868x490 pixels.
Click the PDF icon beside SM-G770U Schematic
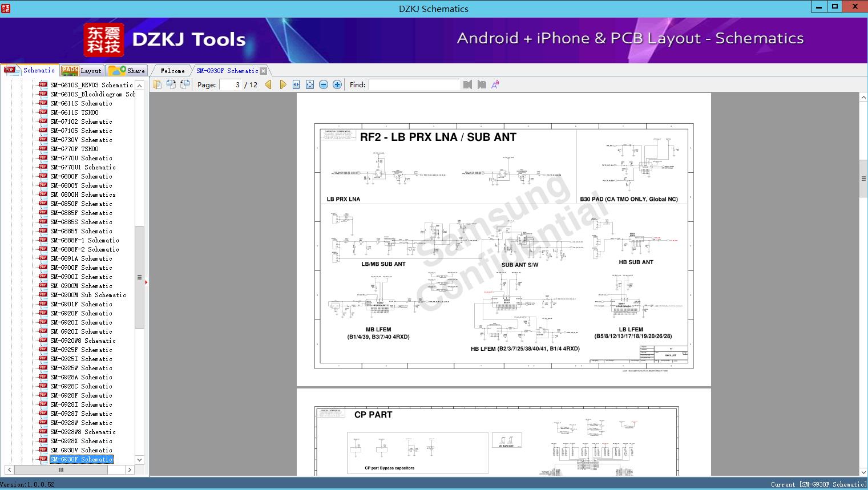click(x=43, y=157)
